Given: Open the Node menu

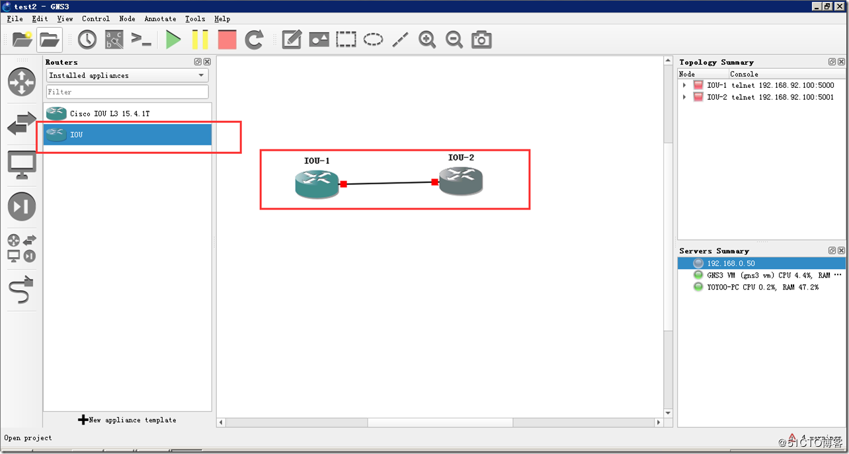Looking at the screenshot, I should pyautogui.click(x=127, y=18).
